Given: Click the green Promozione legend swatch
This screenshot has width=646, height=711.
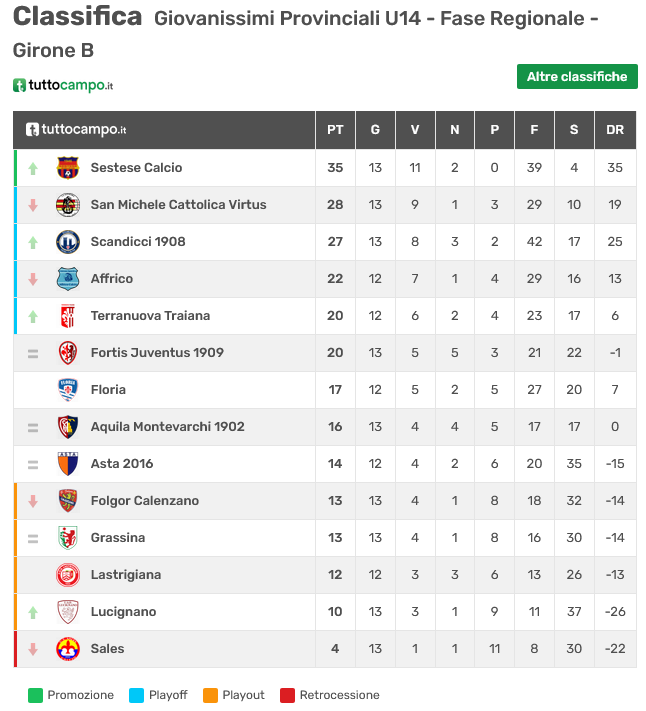Looking at the screenshot, I should pos(35,695).
